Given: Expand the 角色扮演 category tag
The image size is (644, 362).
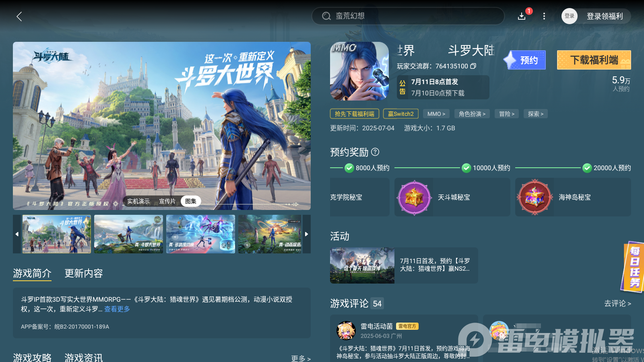Looking at the screenshot, I should click(472, 114).
